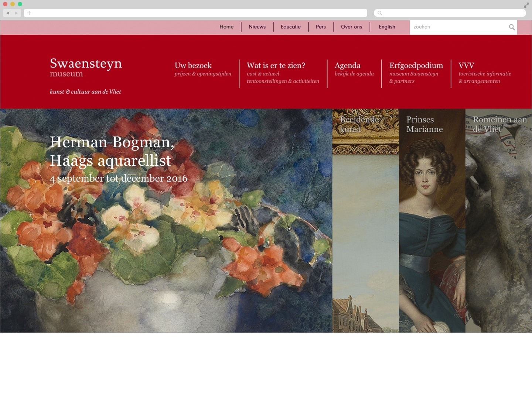Viewport: 532px width, 406px height.
Task: Click the browser forward arrow
Action: (16, 13)
